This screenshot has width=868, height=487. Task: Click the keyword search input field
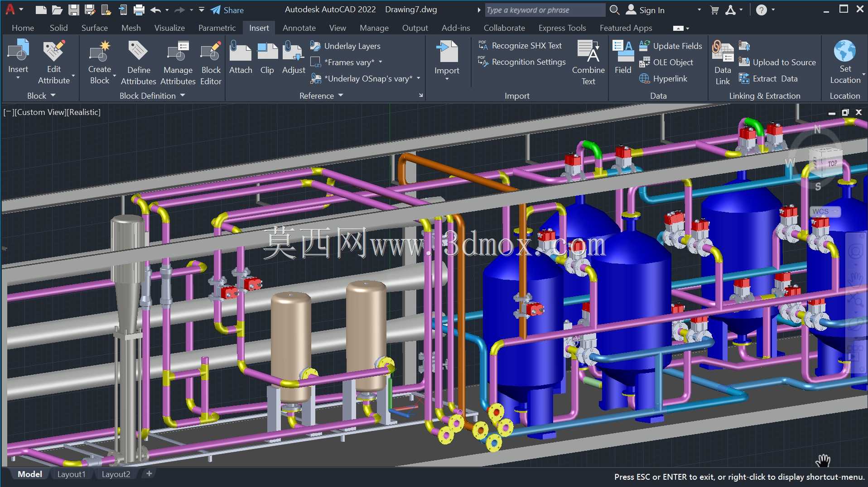click(545, 10)
